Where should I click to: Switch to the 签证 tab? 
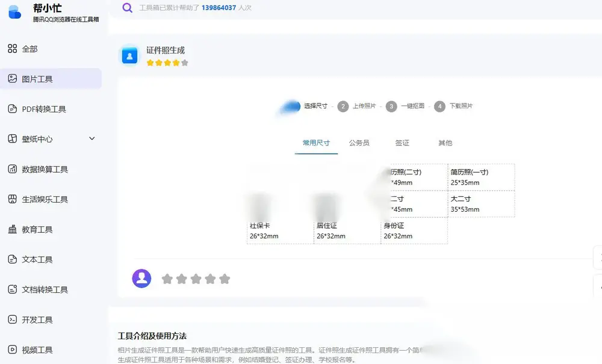coord(402,143)
